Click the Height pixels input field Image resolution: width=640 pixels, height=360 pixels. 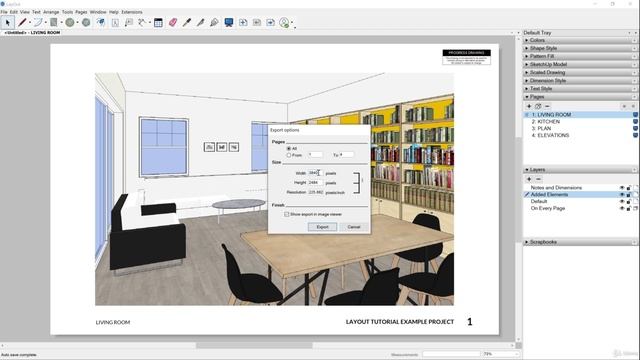[x=316, y=183]
